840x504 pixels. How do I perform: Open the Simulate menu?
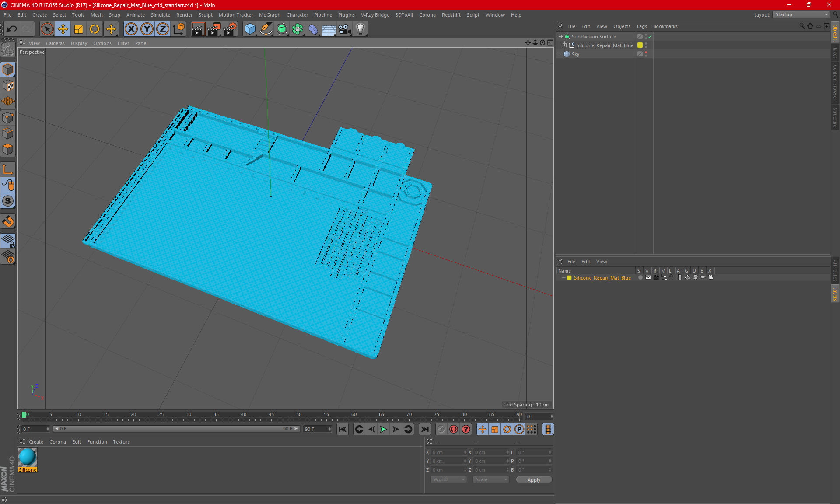click(161, 15)
